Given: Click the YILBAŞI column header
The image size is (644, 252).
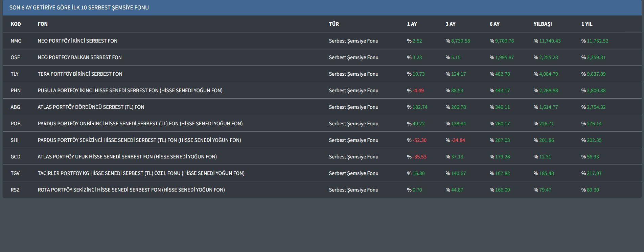Looking at the screenshot, I should pos(542,24).
